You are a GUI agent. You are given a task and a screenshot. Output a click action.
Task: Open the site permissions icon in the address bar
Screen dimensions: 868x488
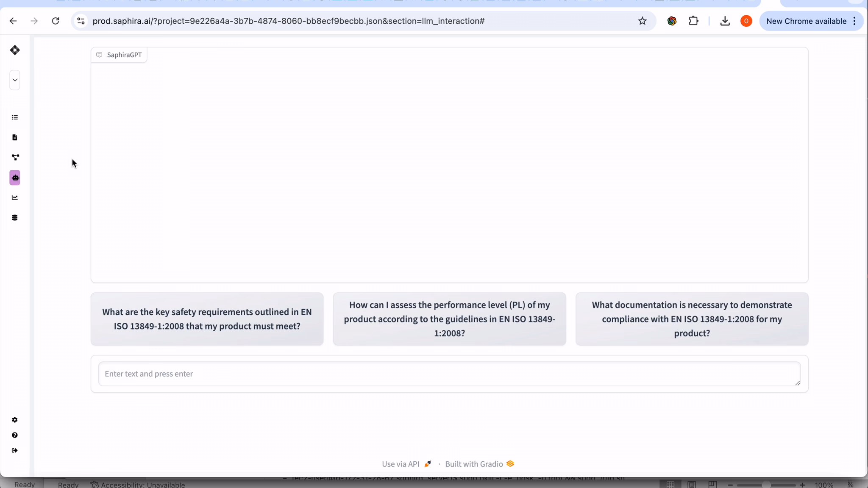[x=81, y=21]
